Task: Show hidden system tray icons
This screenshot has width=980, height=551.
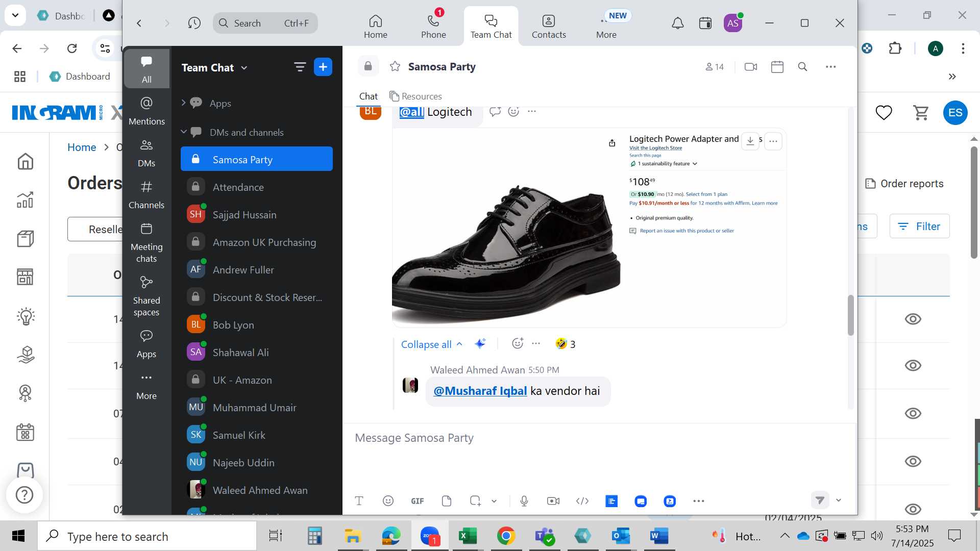Action: [x=785, y=536]
